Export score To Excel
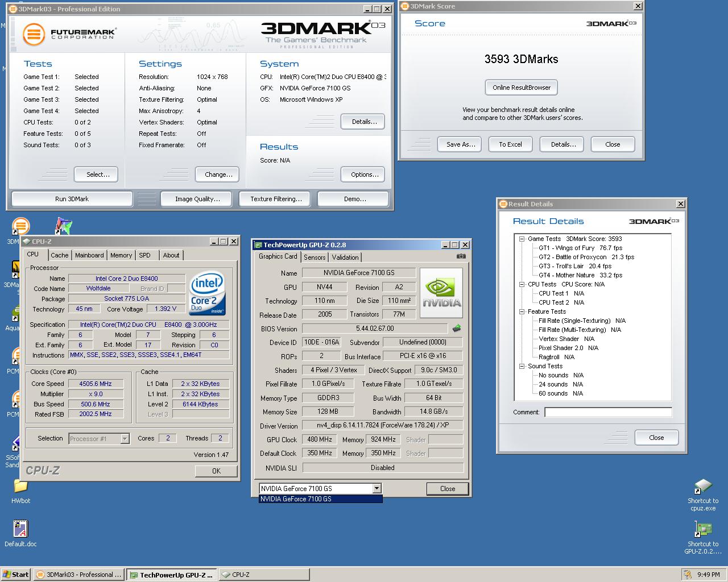Image resolution: width=728 pixels, height=582 pixels. tap(510, 144)
